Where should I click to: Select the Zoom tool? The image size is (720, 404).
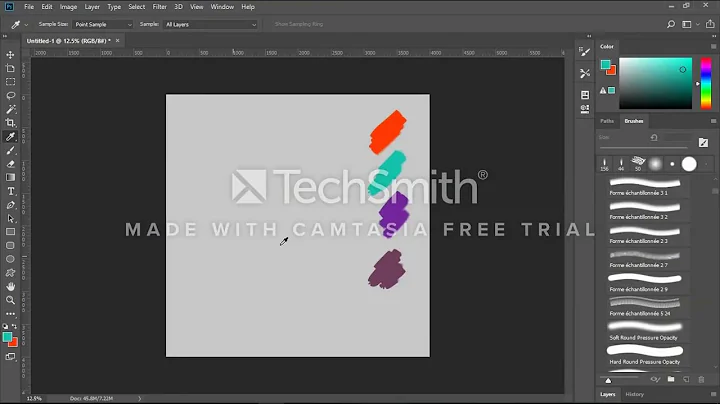point(10,300)
